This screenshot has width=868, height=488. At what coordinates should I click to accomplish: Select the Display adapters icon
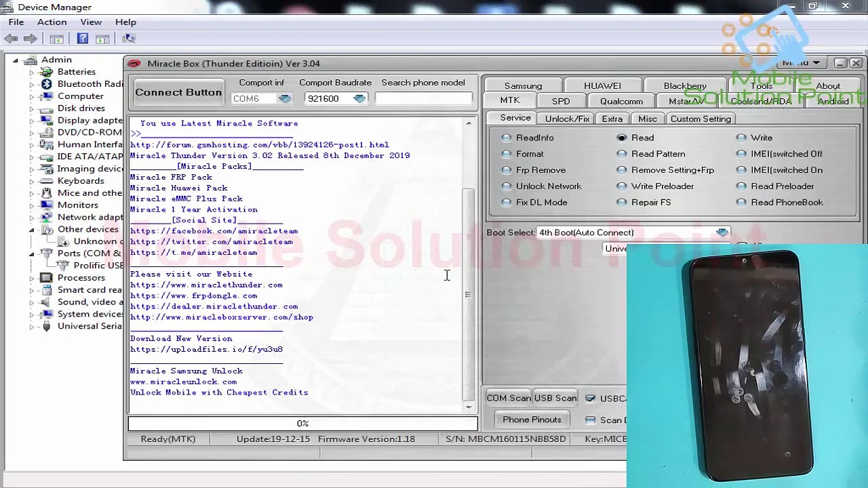click(x=46, y=121)
